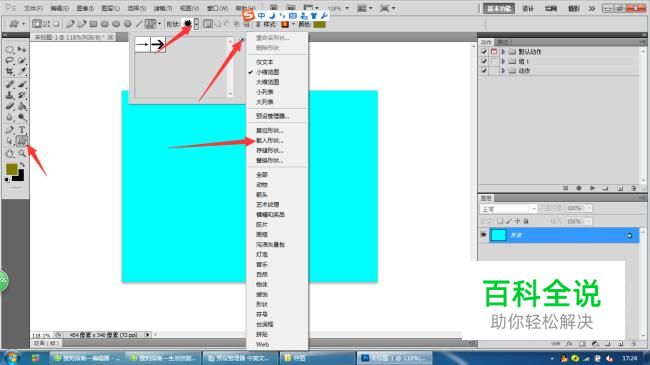Load Web shape set from menu

[262, 344]
